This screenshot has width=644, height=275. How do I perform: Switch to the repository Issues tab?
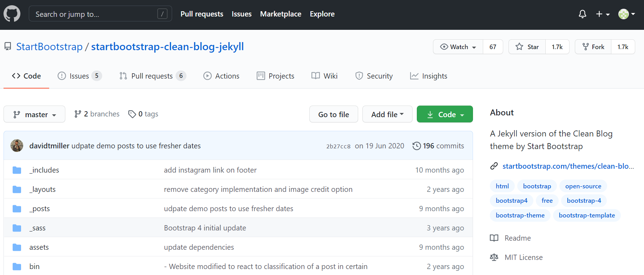coord(80,76)
